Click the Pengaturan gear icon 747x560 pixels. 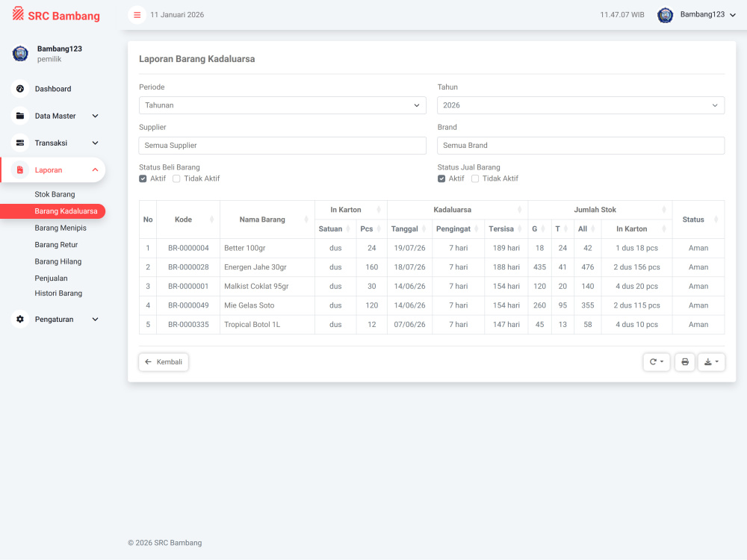(x=20, y=319)
